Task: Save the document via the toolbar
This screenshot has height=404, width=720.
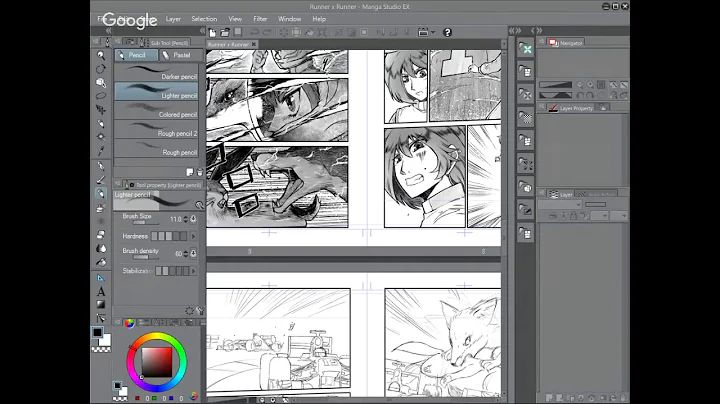Action: click(x=238, y=32)
